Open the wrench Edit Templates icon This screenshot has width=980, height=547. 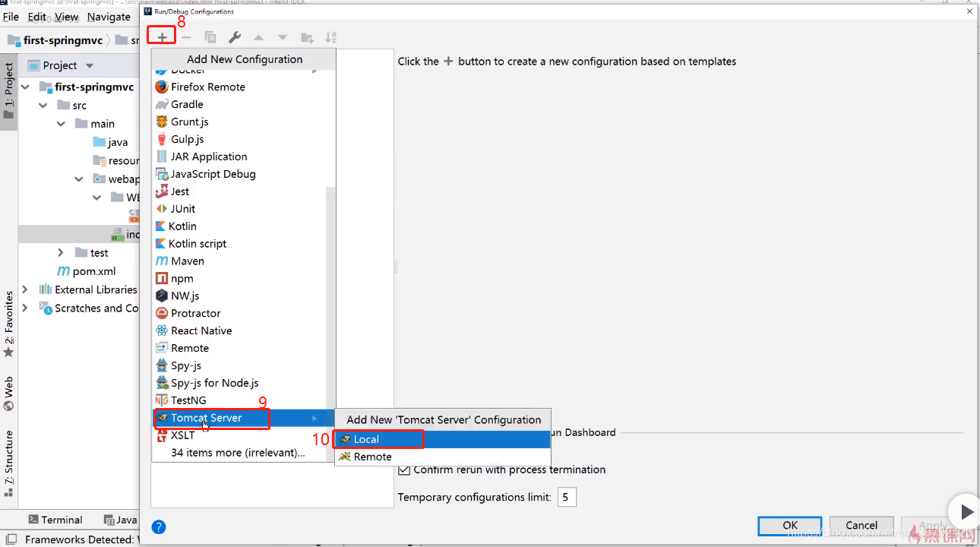pyautogui.click(x=235, y=37)
